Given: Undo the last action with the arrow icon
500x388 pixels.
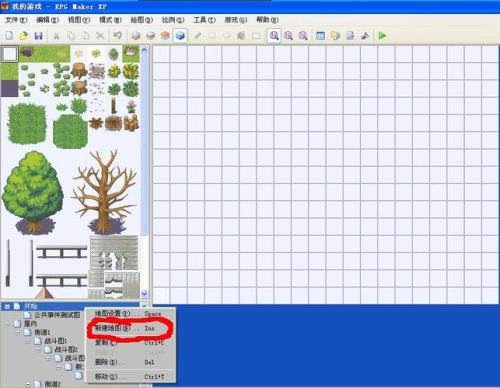Looking at the screenshot, I should (x=117, y=35).
